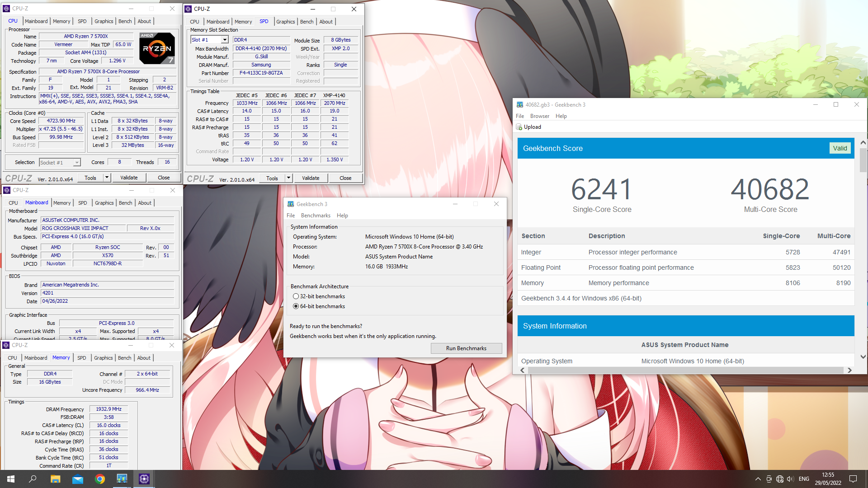Open Graphics tab in Mainboard CPU-Z window
Screen dimensions: 868x488
click(104, 203)
